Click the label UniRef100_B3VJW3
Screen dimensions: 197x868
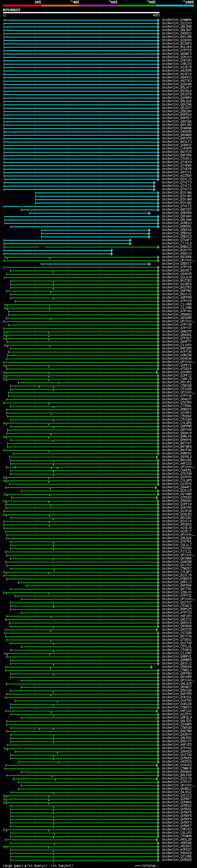coord(177,196)
